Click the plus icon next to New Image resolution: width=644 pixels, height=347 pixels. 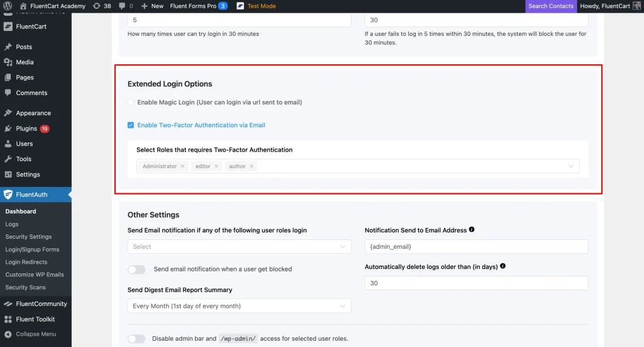click(144, 6)
